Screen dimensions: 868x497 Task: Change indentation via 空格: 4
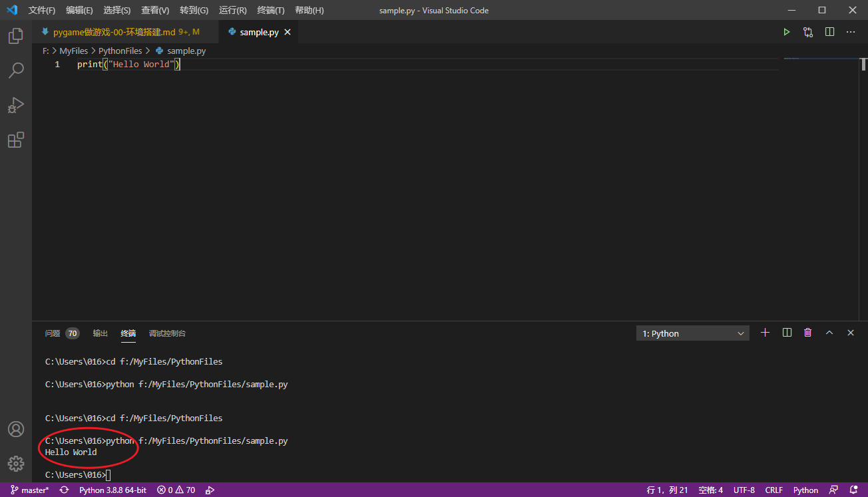tap(711, 490)
